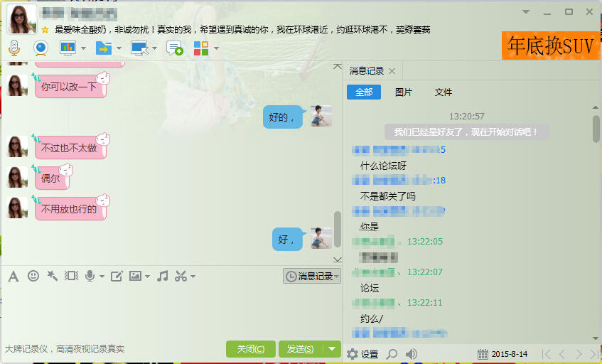Click the message history vertical scrollbar
The image size is (602, 364).
click(x=596, y=130)
